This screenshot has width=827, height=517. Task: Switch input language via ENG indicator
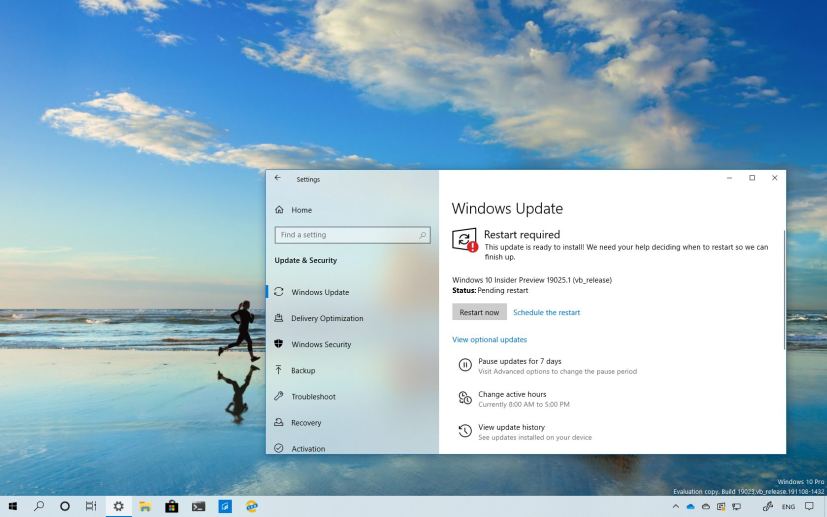[788, 507]
